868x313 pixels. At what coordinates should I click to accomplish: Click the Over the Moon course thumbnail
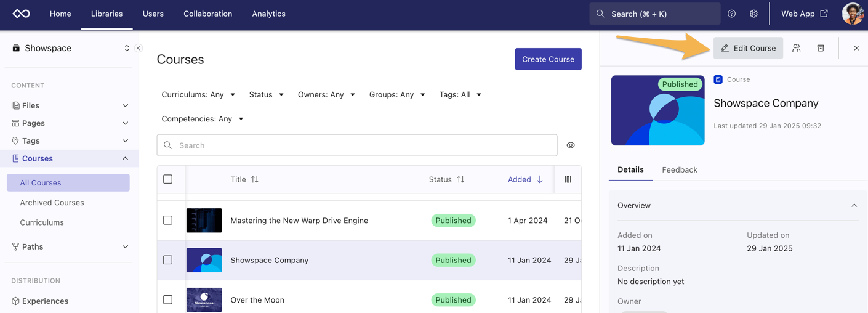[x=204, y=299]
